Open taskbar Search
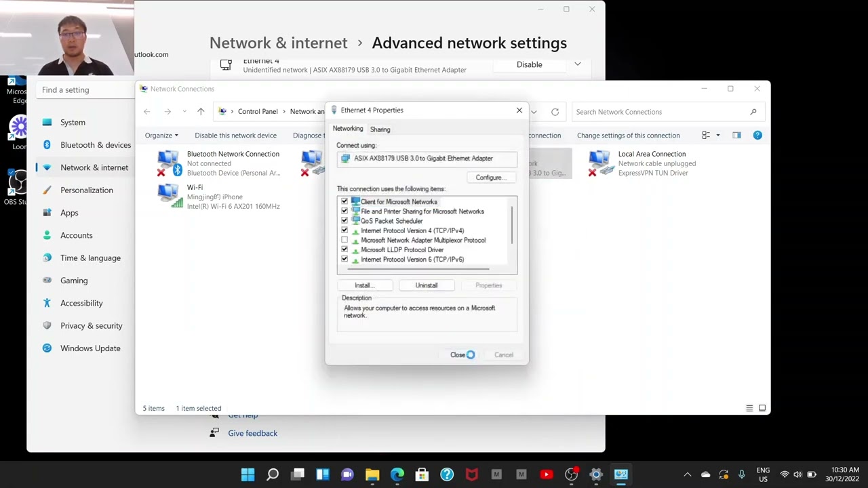This screenshot has width=868, height=488. (273, 474)
